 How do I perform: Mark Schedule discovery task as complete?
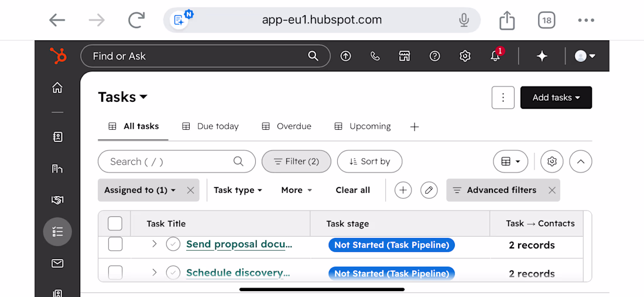tap(173, 273)
